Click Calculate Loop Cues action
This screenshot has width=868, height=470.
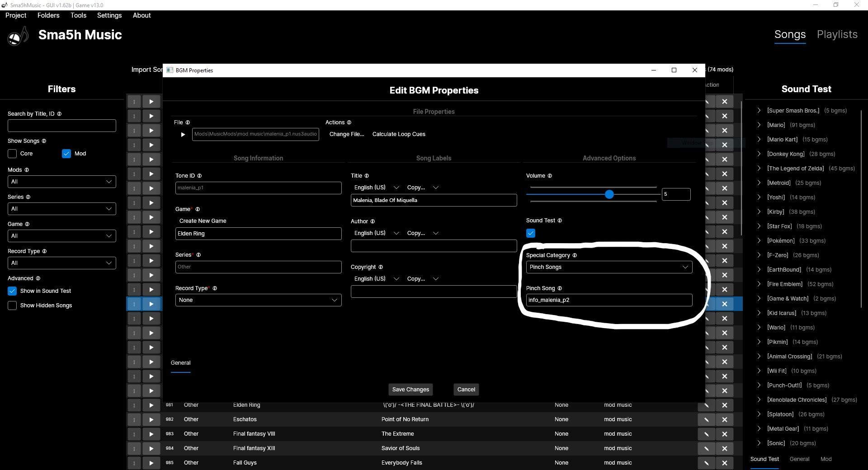click(398, 134)
